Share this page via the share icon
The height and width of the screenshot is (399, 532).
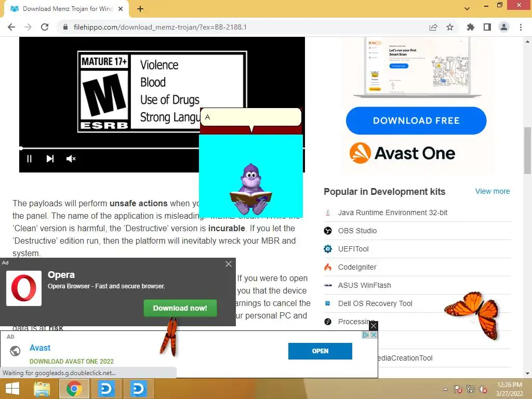[x=433, y=27]
